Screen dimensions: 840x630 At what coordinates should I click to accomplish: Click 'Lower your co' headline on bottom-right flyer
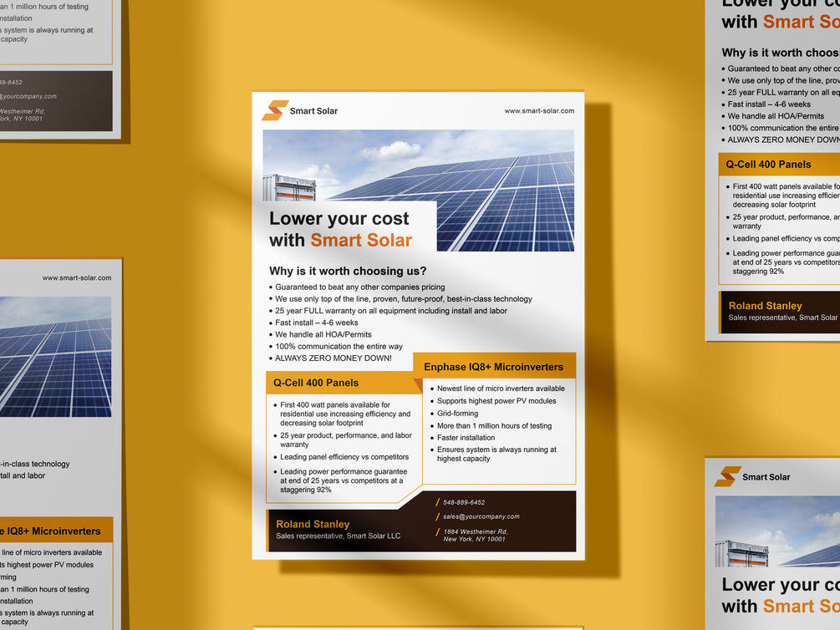coord(781,585)
